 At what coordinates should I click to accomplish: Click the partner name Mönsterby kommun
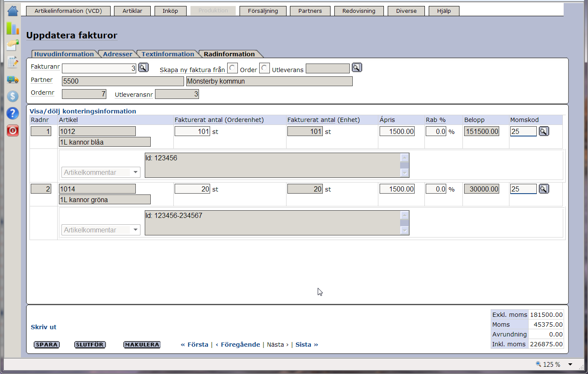pos(269,81)
